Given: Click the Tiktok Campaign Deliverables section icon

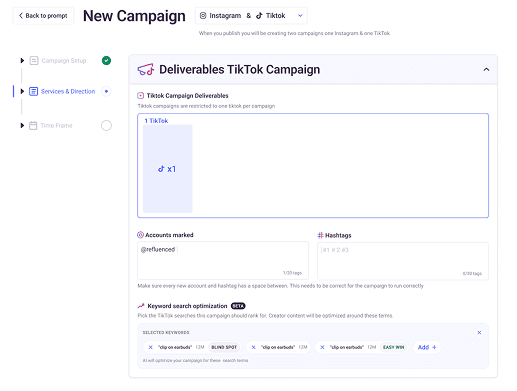Looking at the screenshot, I should point(141,96).
